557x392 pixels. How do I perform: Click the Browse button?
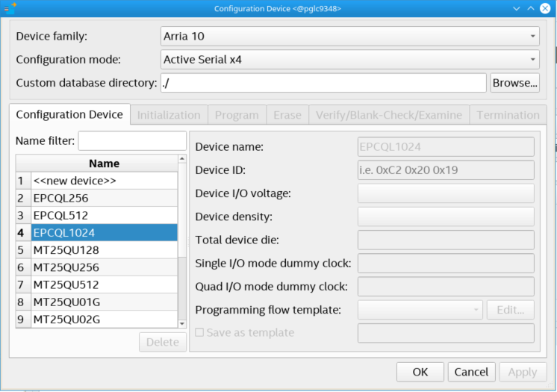(x=514, y=83)
